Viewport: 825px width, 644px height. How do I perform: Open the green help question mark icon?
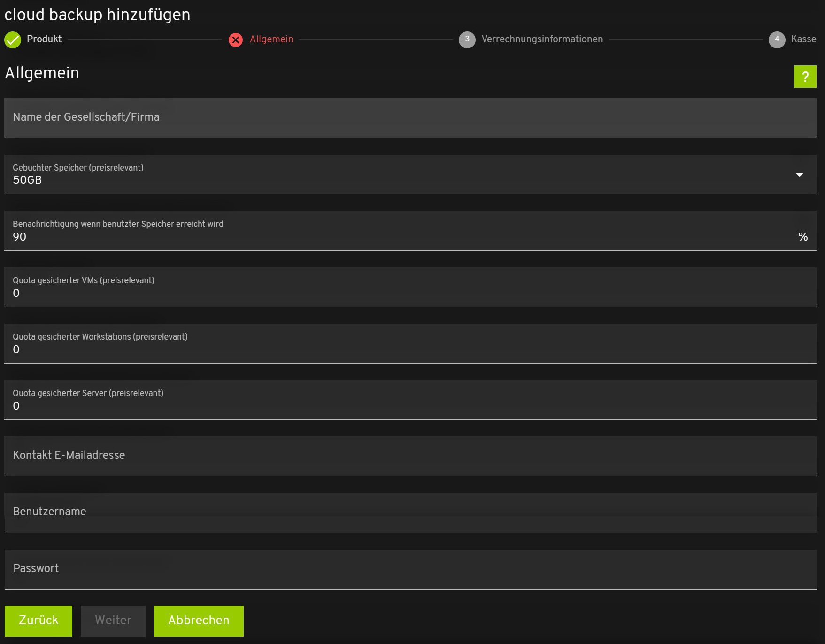click(805, 77)
